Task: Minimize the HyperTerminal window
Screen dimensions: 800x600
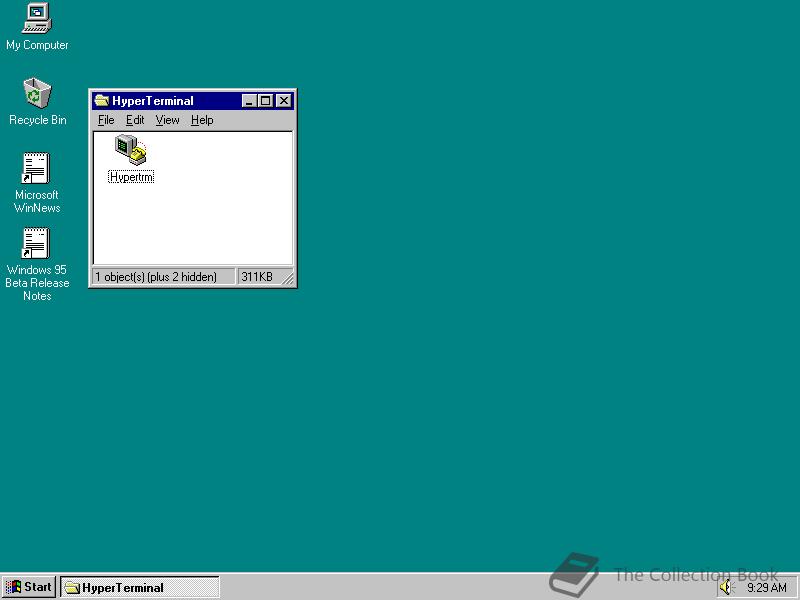Action: [x=249, y=101]
